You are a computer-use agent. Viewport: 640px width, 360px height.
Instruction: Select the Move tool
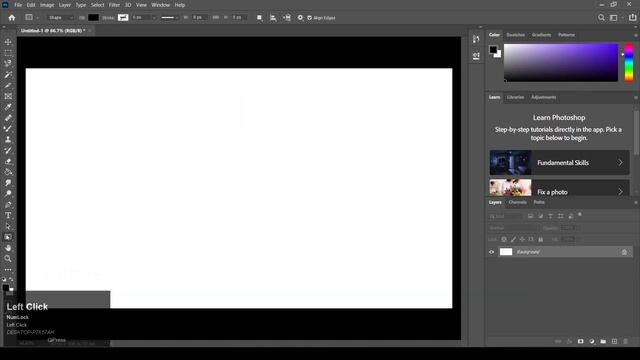coord(8,42)
